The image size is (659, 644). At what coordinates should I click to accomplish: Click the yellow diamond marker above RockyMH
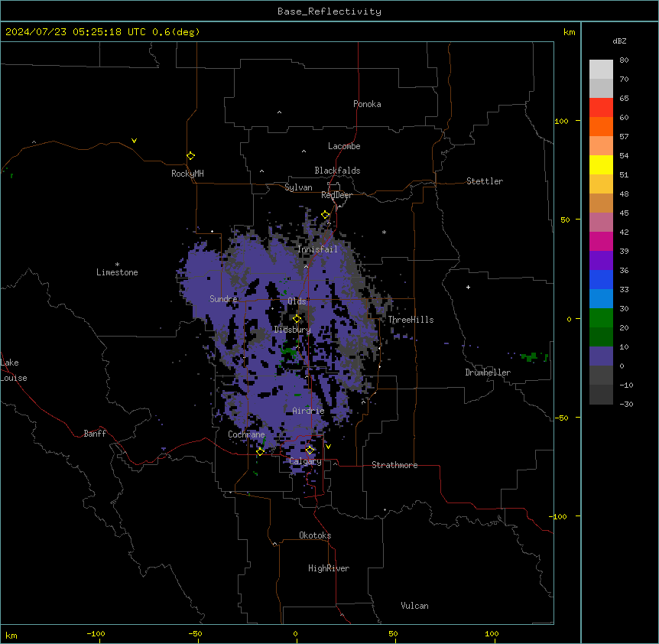pos(190,156)
